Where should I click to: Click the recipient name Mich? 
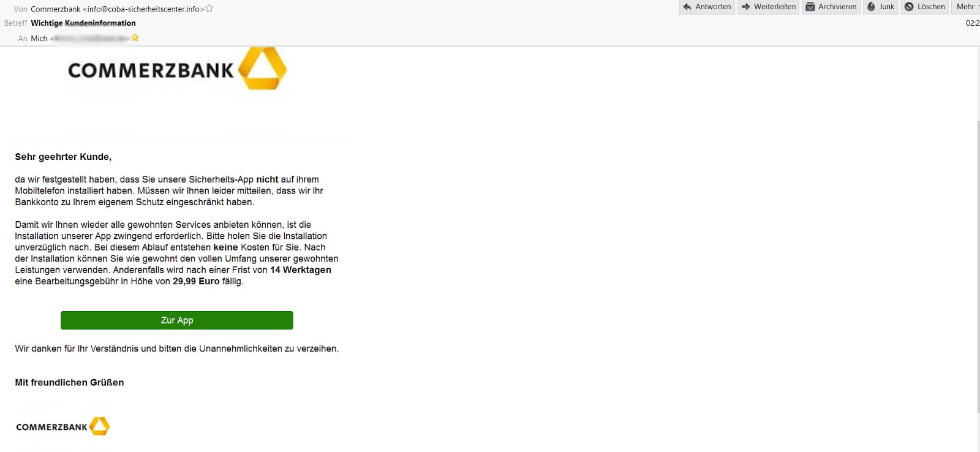pyautogui.click(x=39, y=39)
